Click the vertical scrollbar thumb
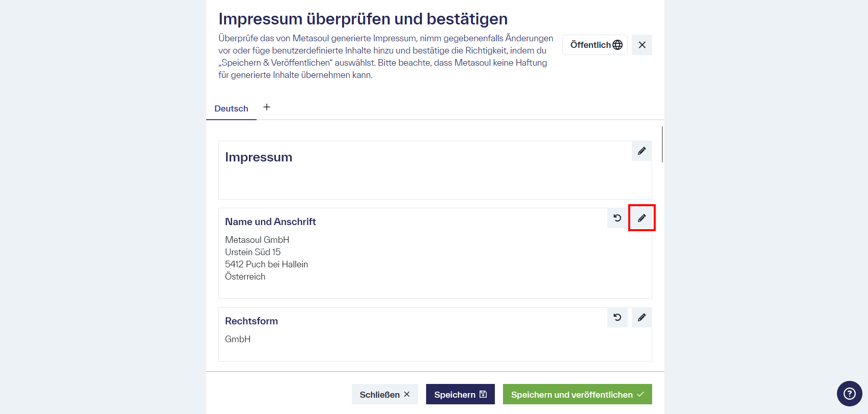This screenshot has width=868, height=414. [662, 144]
